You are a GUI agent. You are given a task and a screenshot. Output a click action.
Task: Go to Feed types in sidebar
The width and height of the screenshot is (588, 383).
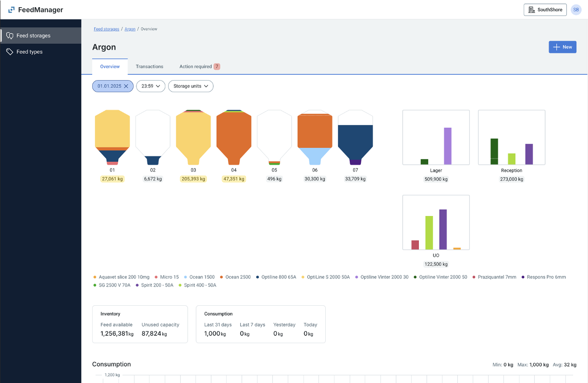tap(29, 52)
